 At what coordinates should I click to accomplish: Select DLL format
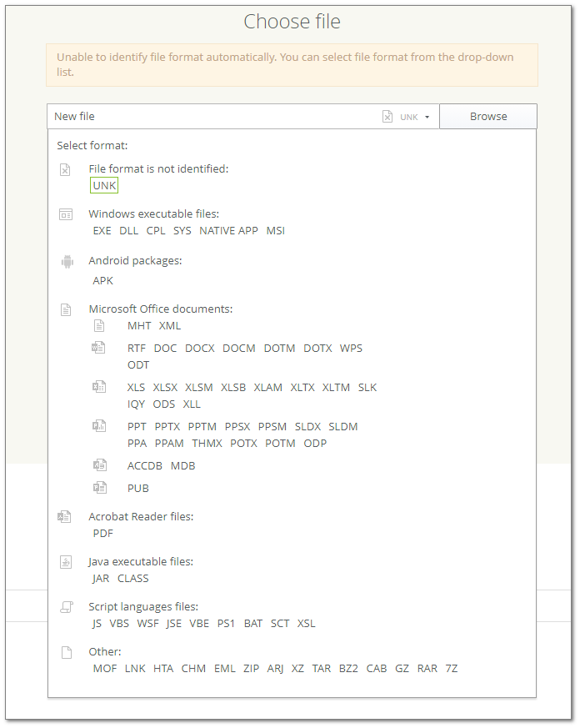coord(128,231)
